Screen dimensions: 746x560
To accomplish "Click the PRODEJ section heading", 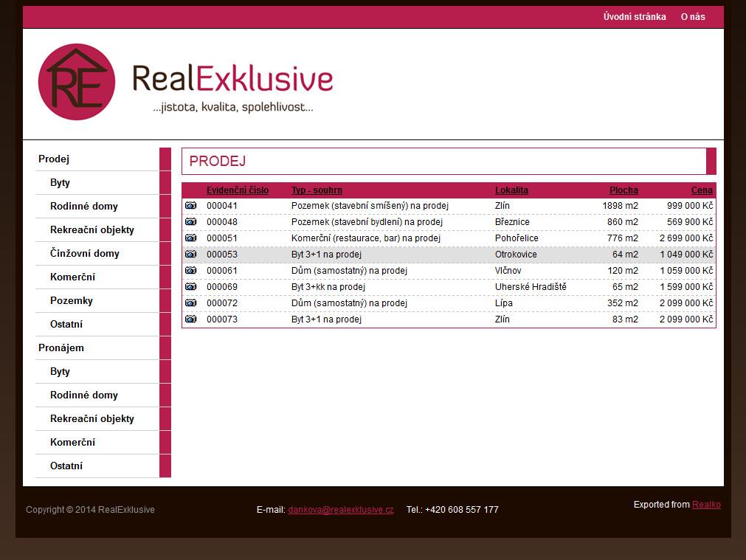I will point(218,162).
